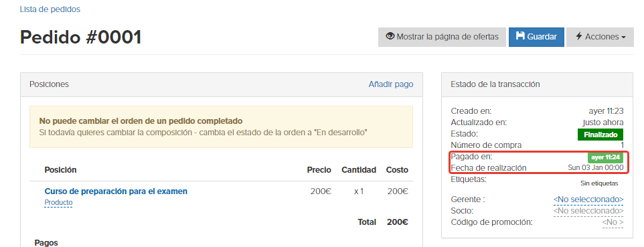Click the ayer 11:24 paid badge
Viewport: 644px width, 247px height.
click(605, 157)
